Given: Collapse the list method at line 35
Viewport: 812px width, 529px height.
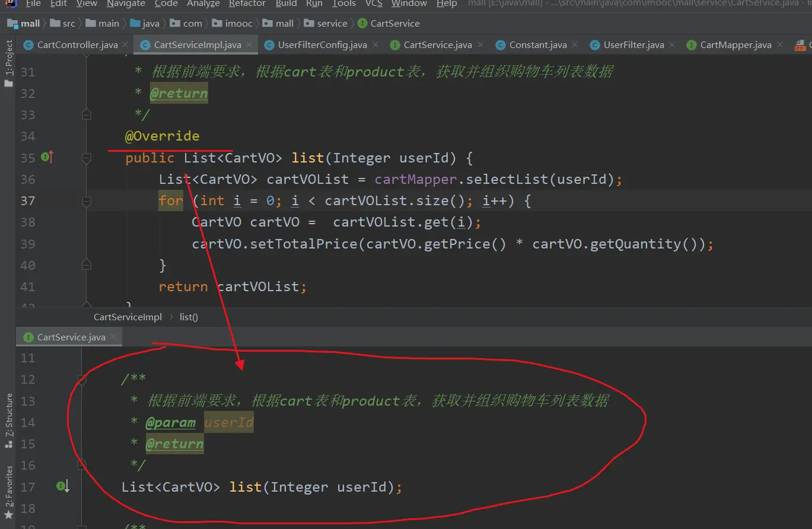Looking at the screenshot, I should (87, 158).
